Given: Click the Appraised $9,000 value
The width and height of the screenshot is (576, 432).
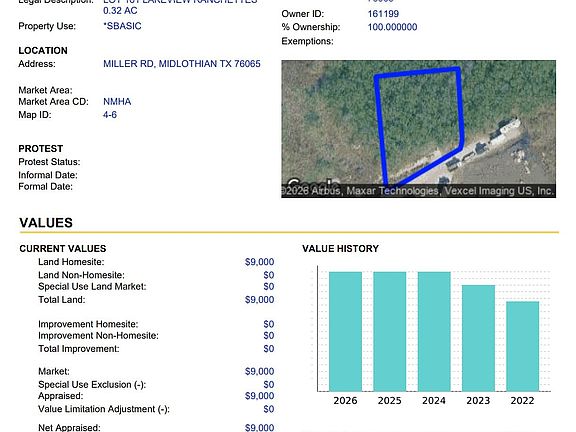Looking at the screenshot, I should (x=260, y=396).
